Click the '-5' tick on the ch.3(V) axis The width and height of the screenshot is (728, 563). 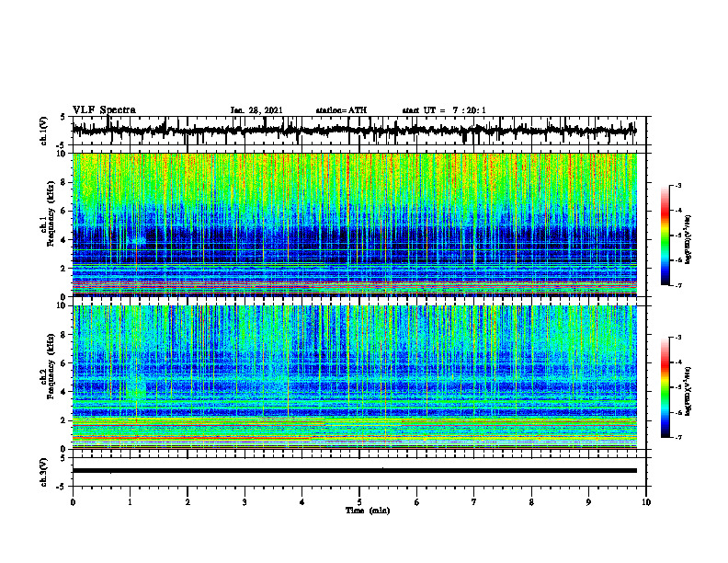click(x=63, y=487)
